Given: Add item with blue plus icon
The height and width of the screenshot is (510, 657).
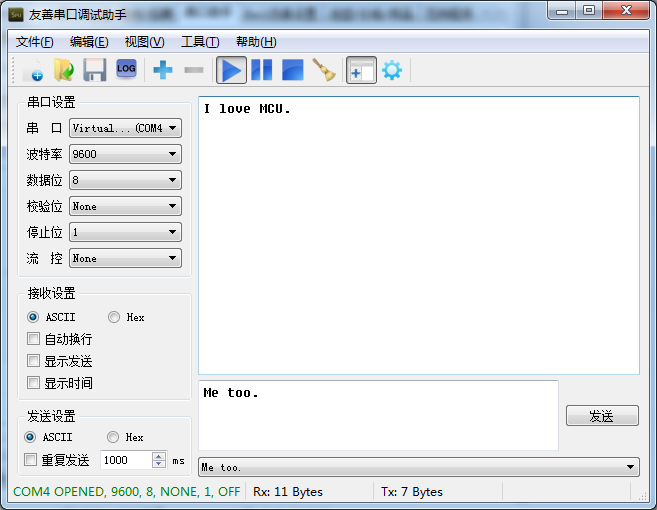Looking at the screenshot, I should (163, 70).
